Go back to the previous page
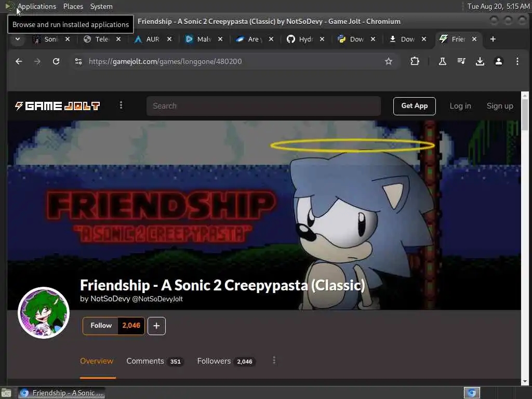532x399 pixels. [x=19, y=61]
